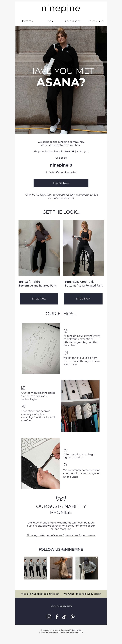This screenshot has width=122, height=644.
Task: Open the Bottoms menu item
Action: (27, 21)
